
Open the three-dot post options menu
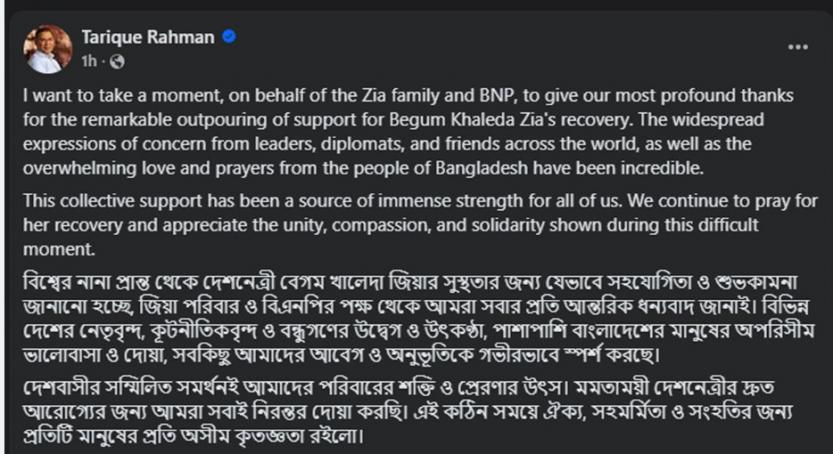(797, 47)
